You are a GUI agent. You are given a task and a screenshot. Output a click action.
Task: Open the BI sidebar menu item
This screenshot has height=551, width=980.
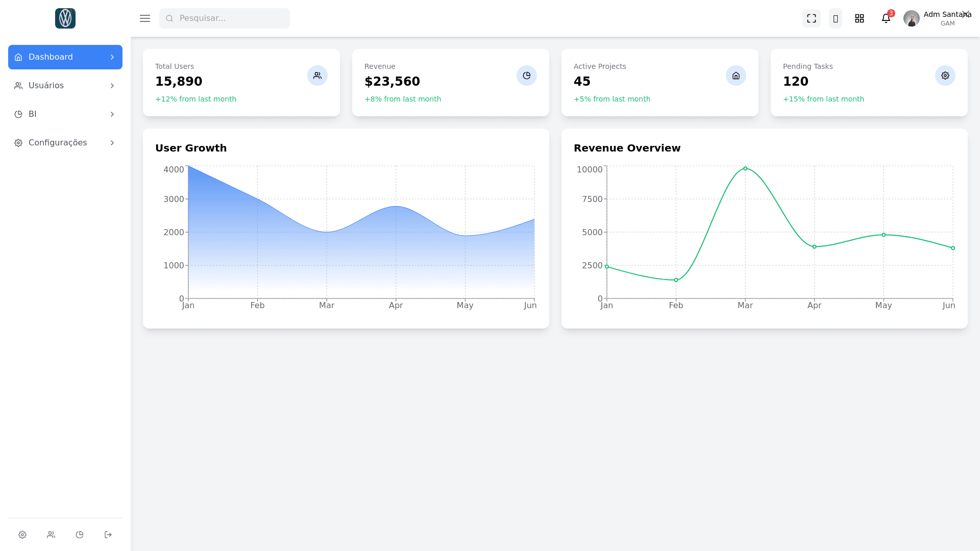click(x=33, y=114)
